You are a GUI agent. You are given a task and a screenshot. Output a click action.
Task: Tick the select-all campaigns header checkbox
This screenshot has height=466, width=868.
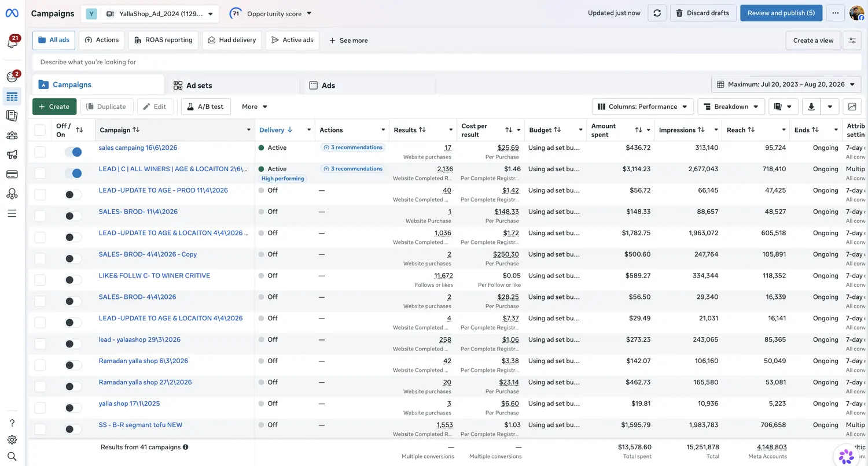point(40,130)
